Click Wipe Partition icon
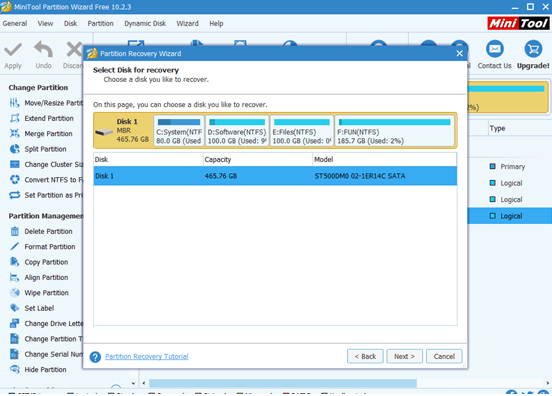Viewport: 552px width, 396px height. pyautogui.click(x=14, y=293)
